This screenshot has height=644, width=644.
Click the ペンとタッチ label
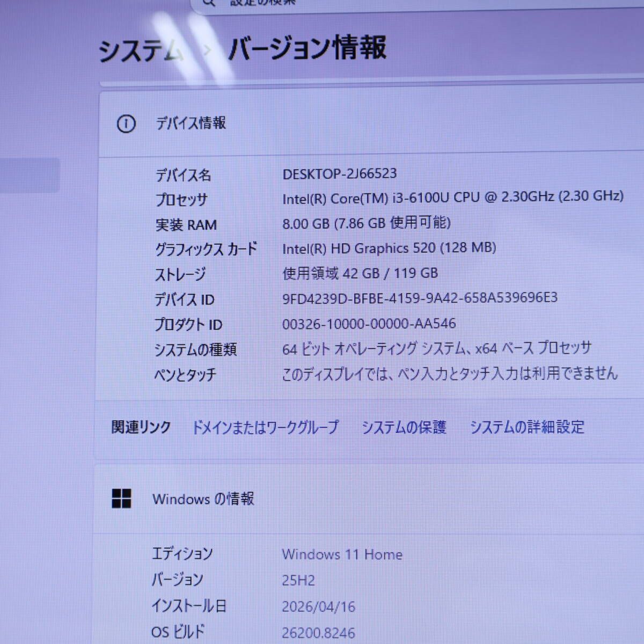point(185,375)
